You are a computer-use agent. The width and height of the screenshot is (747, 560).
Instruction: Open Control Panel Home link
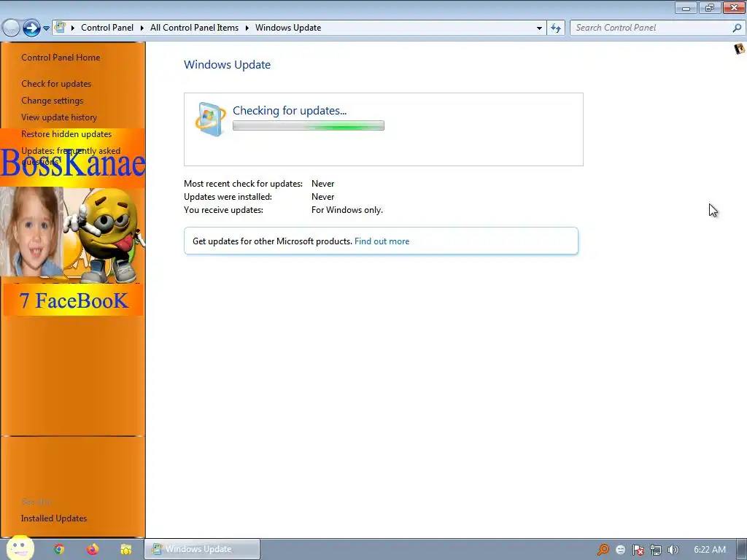click(61, 57)
